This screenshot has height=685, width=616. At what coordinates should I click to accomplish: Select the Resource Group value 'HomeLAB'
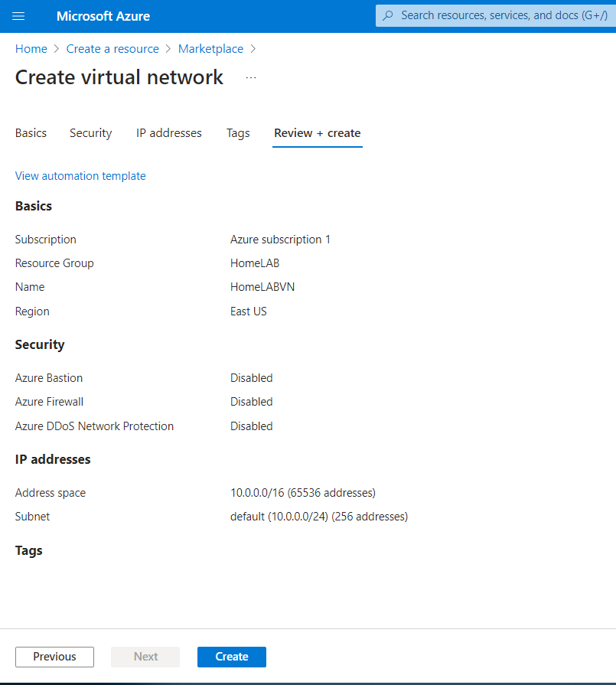(255, 263)
